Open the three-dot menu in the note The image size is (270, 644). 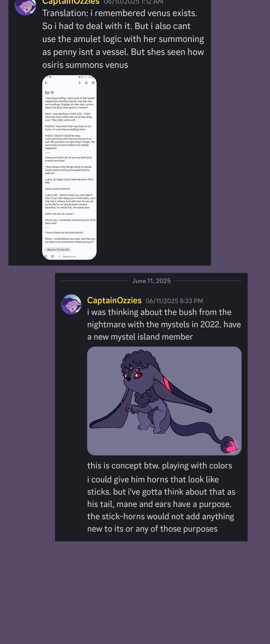93,257
